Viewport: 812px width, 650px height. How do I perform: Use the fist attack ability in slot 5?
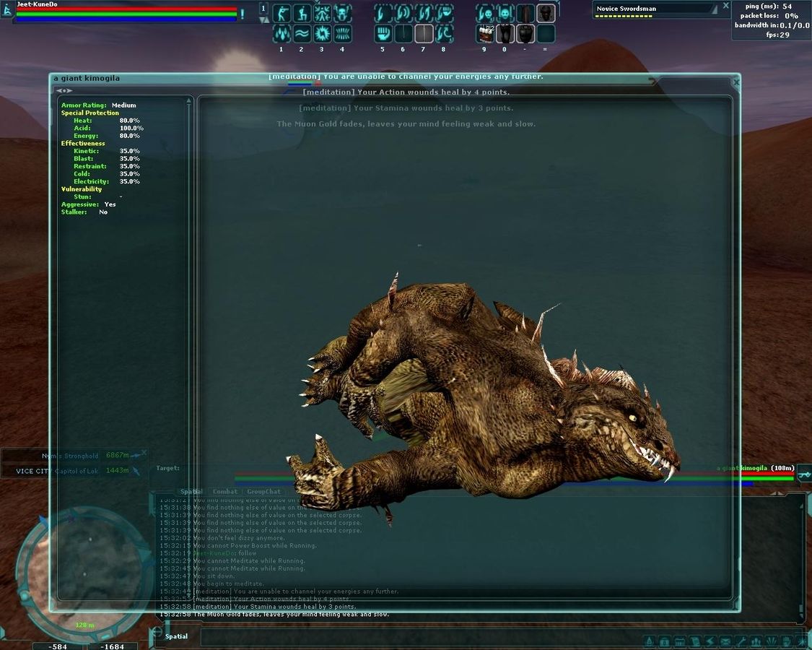pos(383,33)
